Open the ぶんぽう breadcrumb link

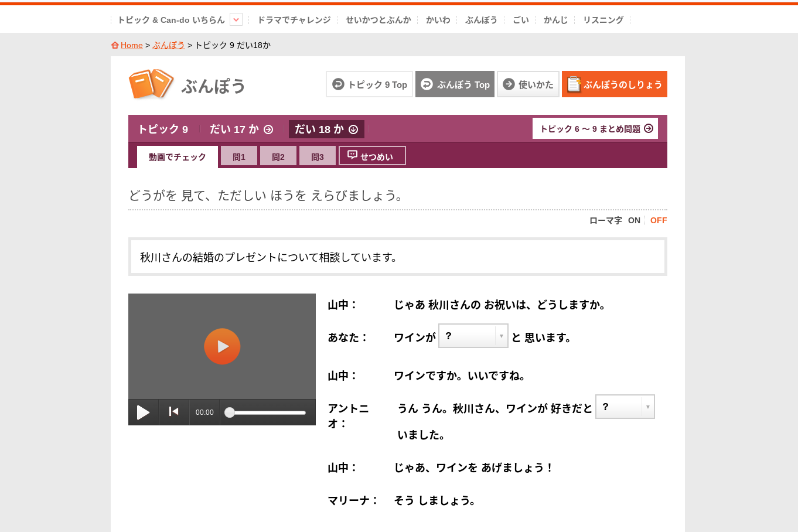pos(169,45)
